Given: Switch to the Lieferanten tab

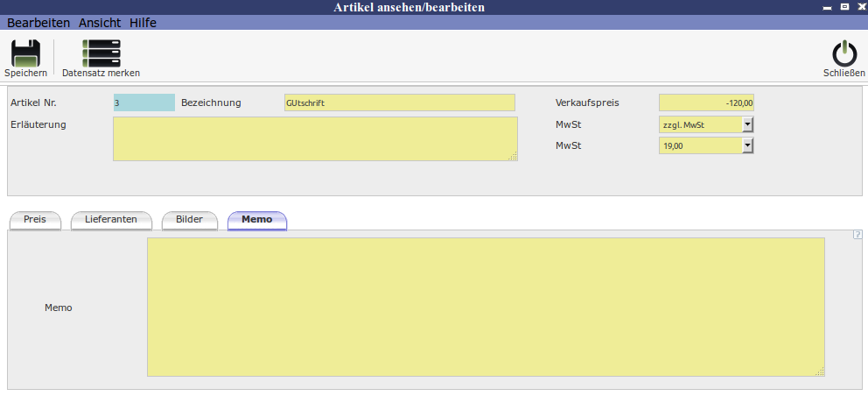Looking at the screenshot, I should (x=110, y=220).
